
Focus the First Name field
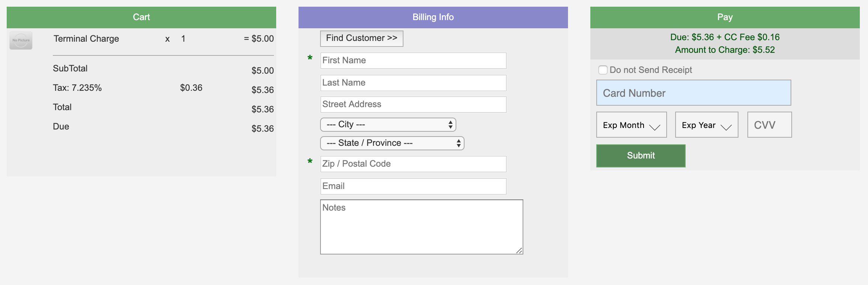(x=413, y=61)
